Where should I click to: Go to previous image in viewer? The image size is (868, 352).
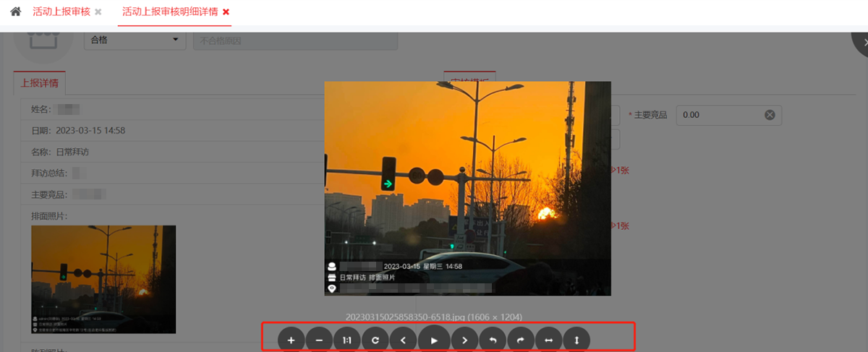[404, 340]
